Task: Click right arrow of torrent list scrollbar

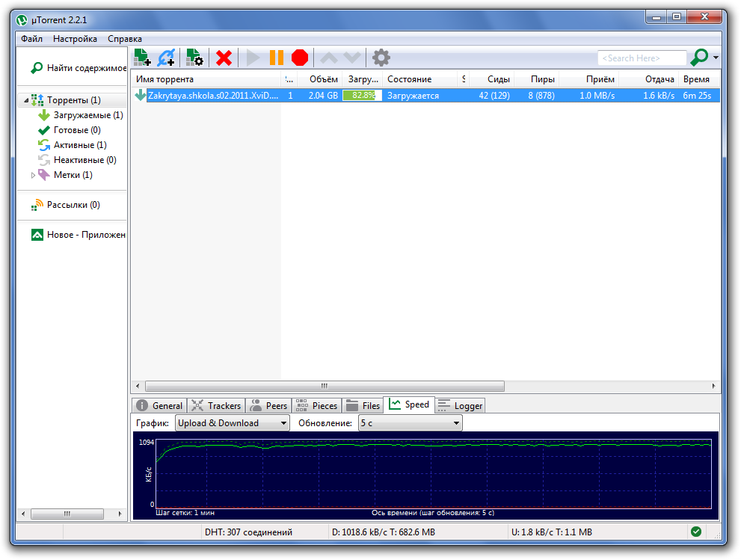Action: [713, 386]
